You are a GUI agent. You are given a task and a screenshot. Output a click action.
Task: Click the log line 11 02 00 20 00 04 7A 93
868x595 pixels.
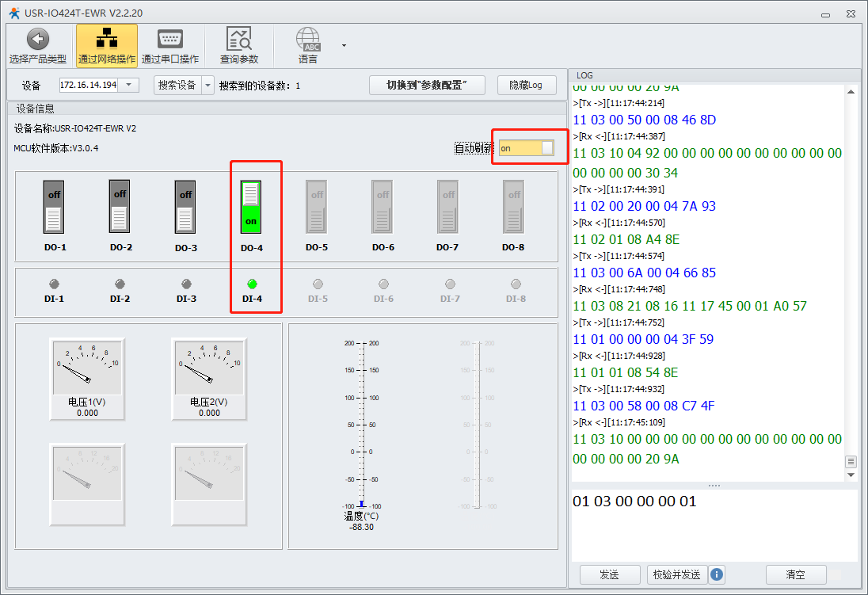click(x=645, y=206)
